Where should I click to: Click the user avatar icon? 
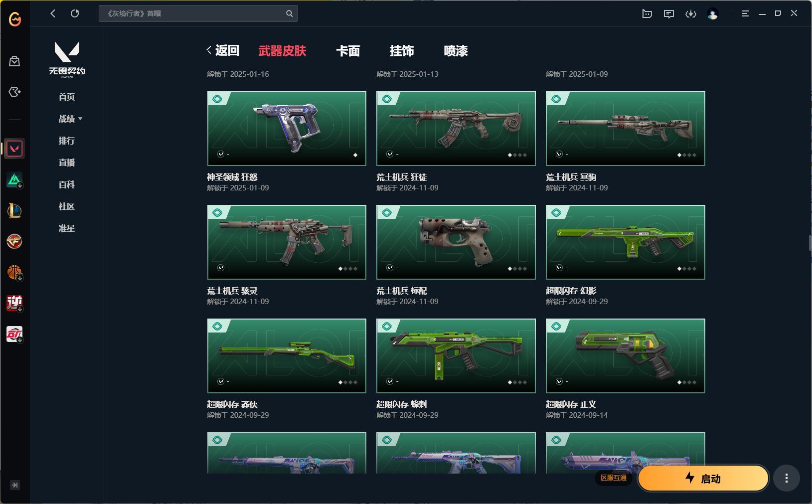713,14
